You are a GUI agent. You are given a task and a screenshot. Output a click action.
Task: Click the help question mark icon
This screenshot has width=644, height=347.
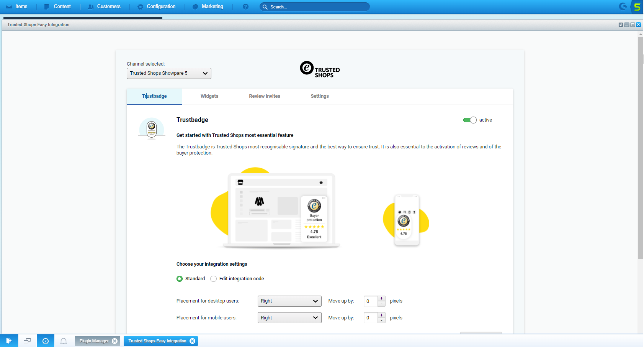click(x=246, y=7)
